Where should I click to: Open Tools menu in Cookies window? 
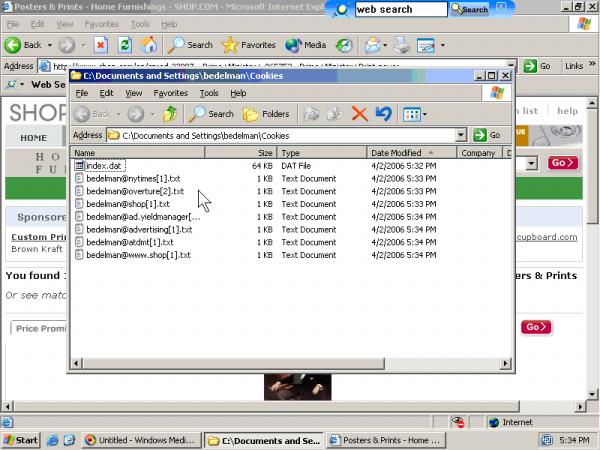[x=209, y=93]
